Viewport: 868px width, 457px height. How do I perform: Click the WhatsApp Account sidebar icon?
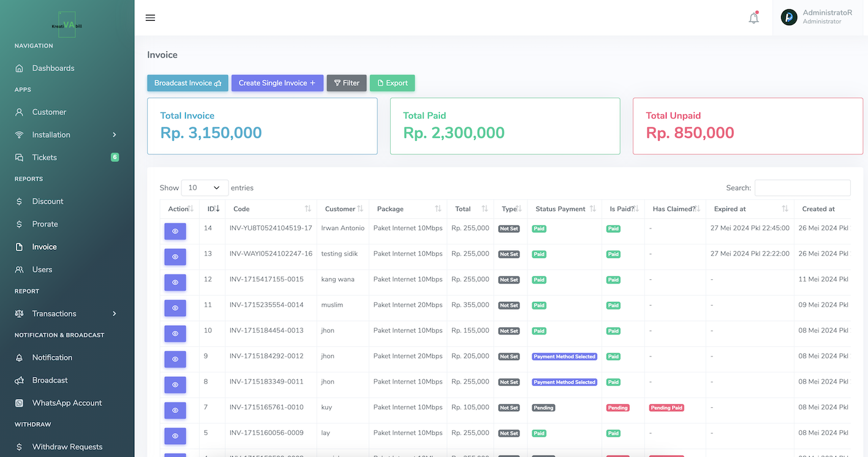pos(20,403)
